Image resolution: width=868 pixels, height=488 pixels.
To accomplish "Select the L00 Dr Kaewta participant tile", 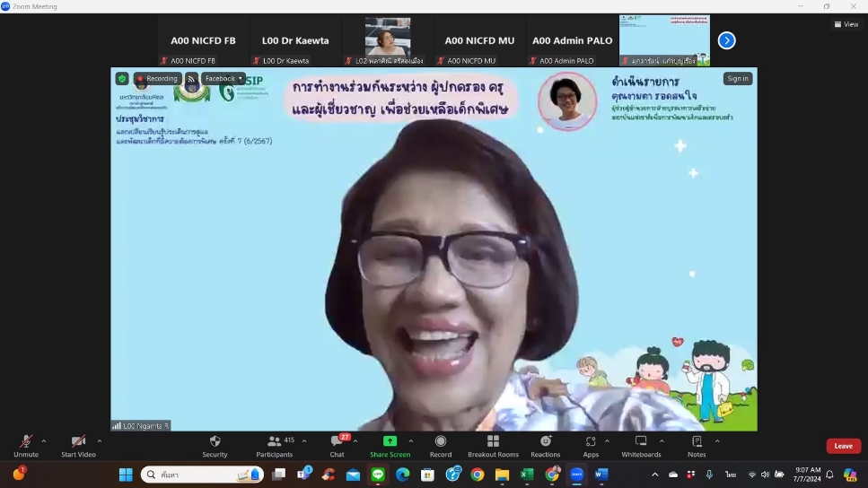I will coord(295,40).
